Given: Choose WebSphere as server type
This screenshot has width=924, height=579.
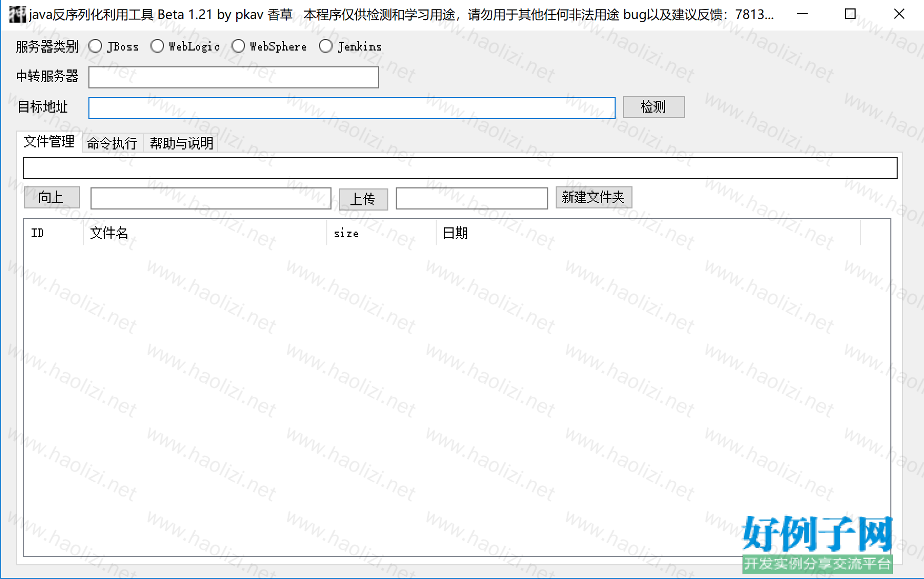Looking at the screenshot, I should (238, 46).
